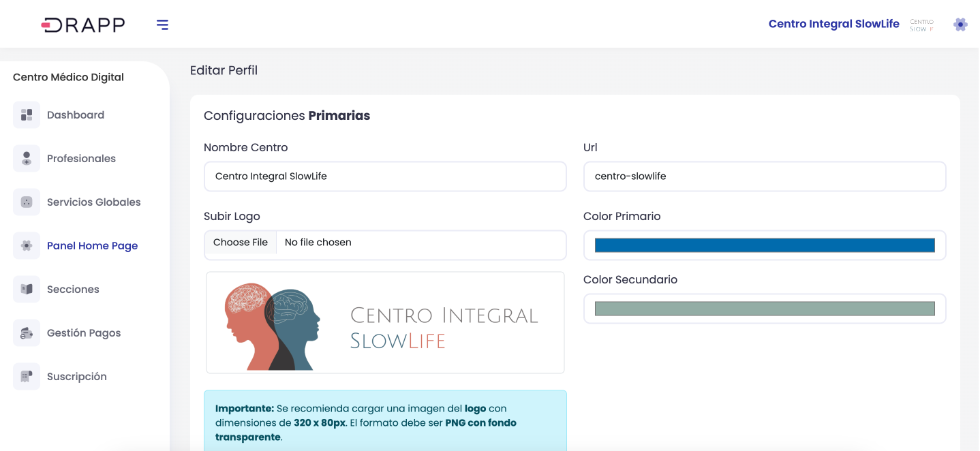Click Centro Integral SlowLife header link

pos(833,24)
